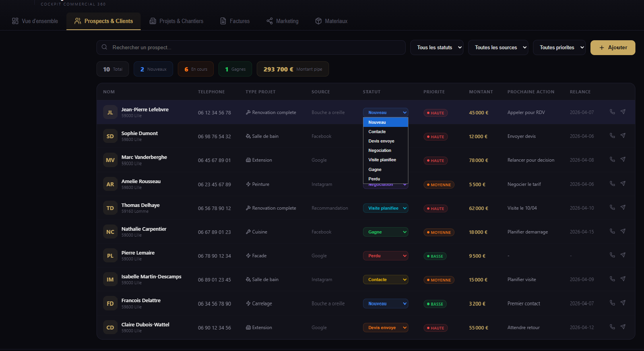This screenshot has width=644, height=351.
Task: Open the Perdu status dropdown for Pierre Lemaire
Action: click(x=385, y=256)
